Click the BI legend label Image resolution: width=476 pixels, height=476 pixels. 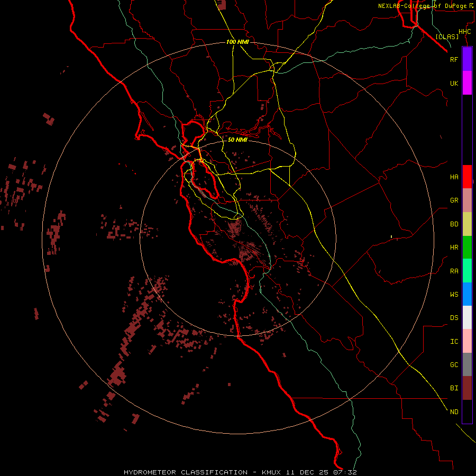pos(454,388)
